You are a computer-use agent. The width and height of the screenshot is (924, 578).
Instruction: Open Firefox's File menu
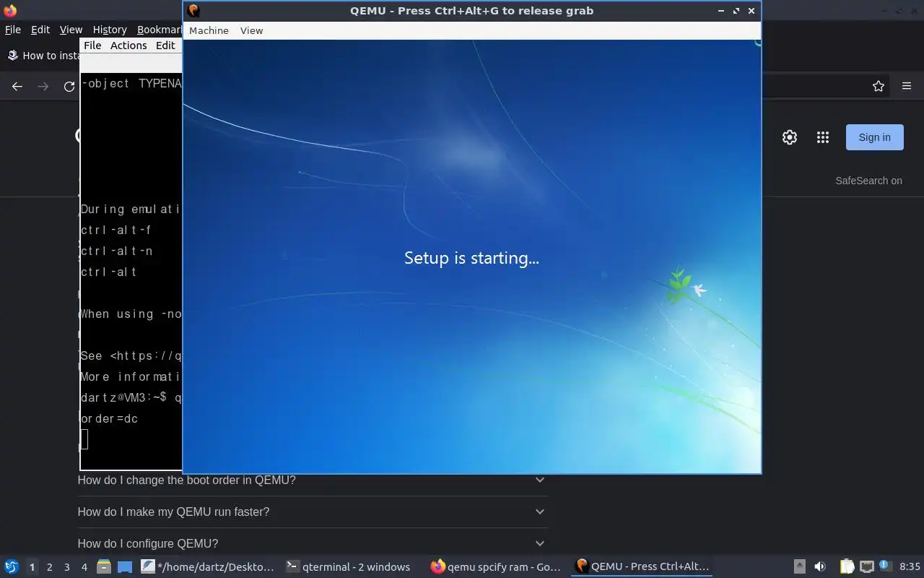[13, 30]
